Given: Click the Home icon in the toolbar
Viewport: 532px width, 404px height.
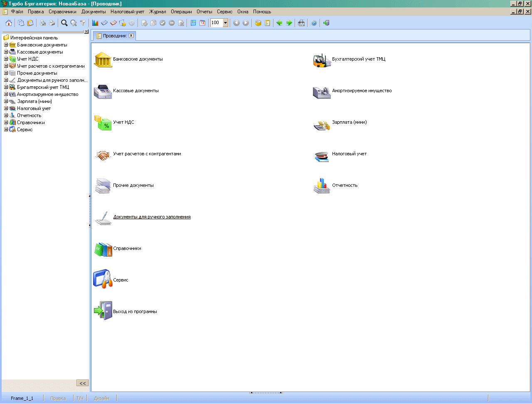Looking at the screenshot, I should click(x=9, y=23).
